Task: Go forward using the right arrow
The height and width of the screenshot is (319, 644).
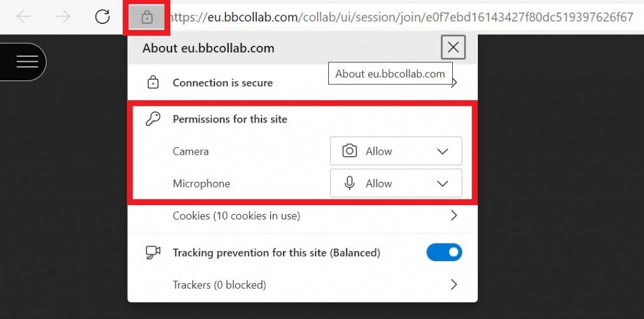Action: coord(64,17)
